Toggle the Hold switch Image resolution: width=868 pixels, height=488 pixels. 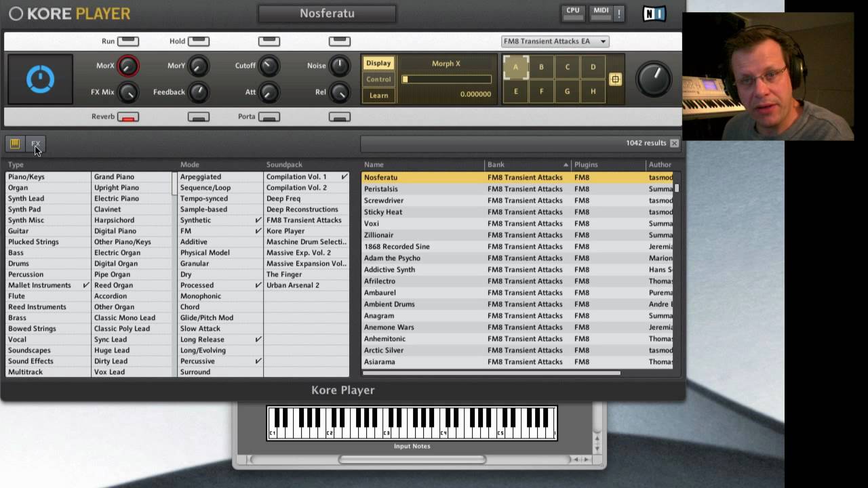pyautogui.click(x=198, y=41)
